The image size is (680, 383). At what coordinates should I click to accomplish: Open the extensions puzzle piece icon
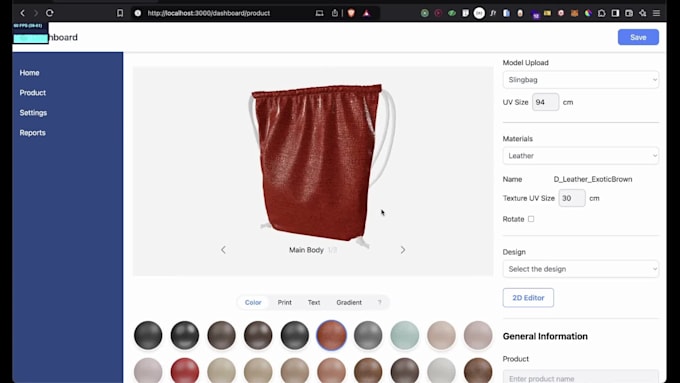tap(602, 13)
